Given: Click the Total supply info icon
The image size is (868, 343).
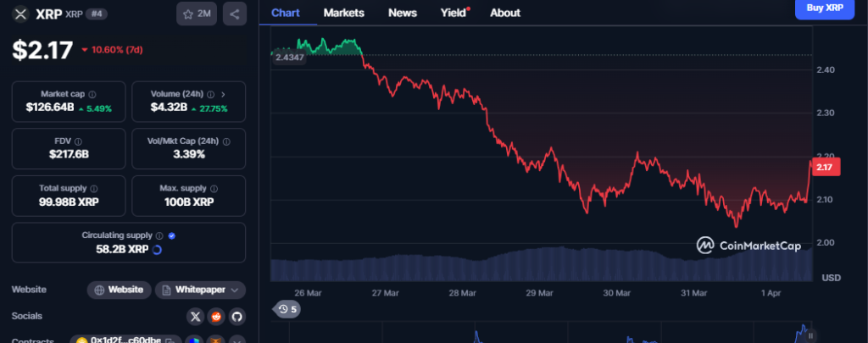Looking at the screenshot, I should 93,188.
